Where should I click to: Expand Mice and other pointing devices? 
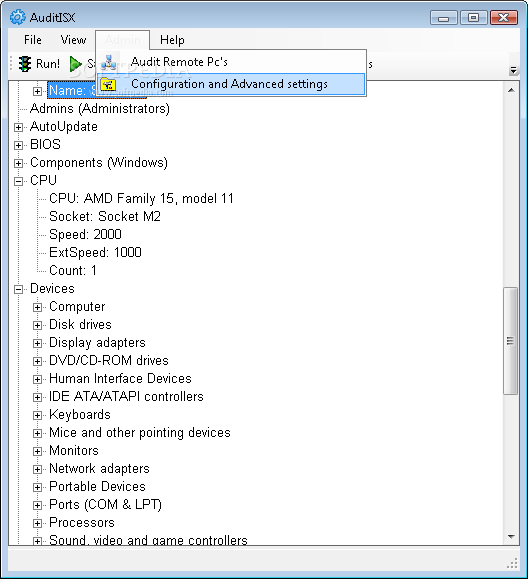pyautogui.click(x=37, y=433)
